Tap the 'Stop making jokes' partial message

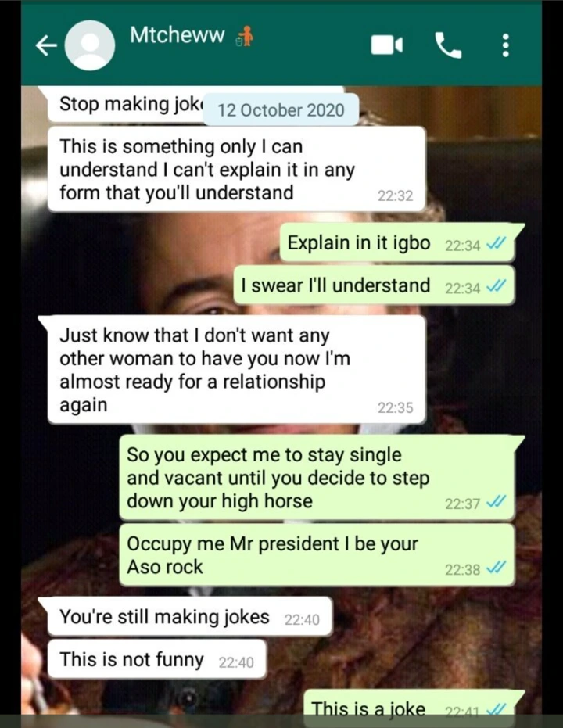[125, 104]
